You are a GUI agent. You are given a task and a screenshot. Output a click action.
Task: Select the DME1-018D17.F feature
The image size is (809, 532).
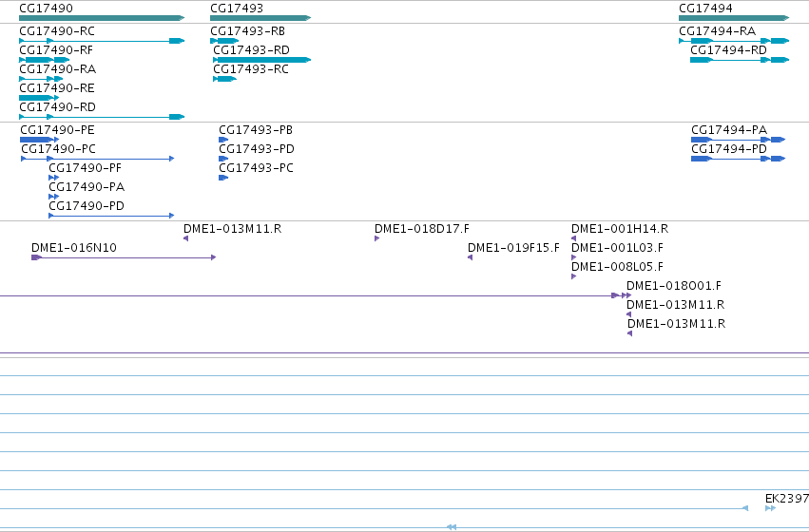[x=377, y=238]
